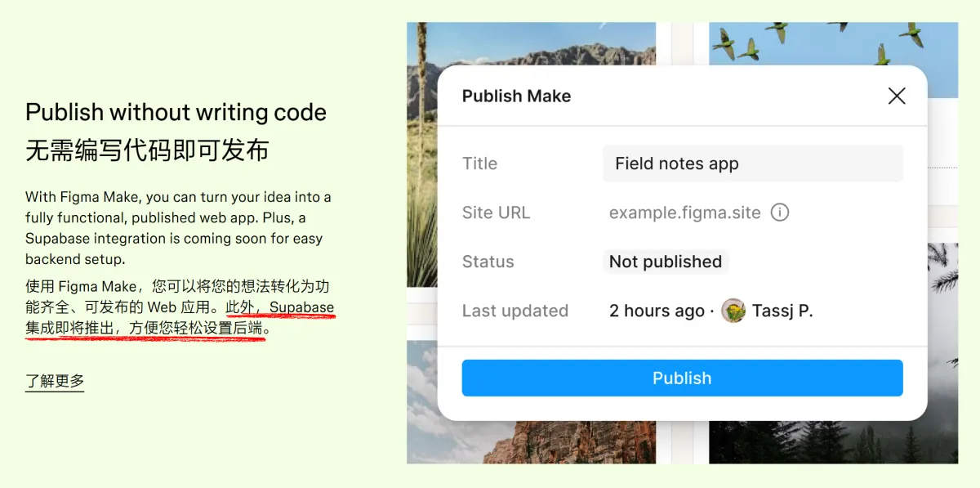Click the Site URL label
The height and width of the screenshot is (488, 980).
496,213
